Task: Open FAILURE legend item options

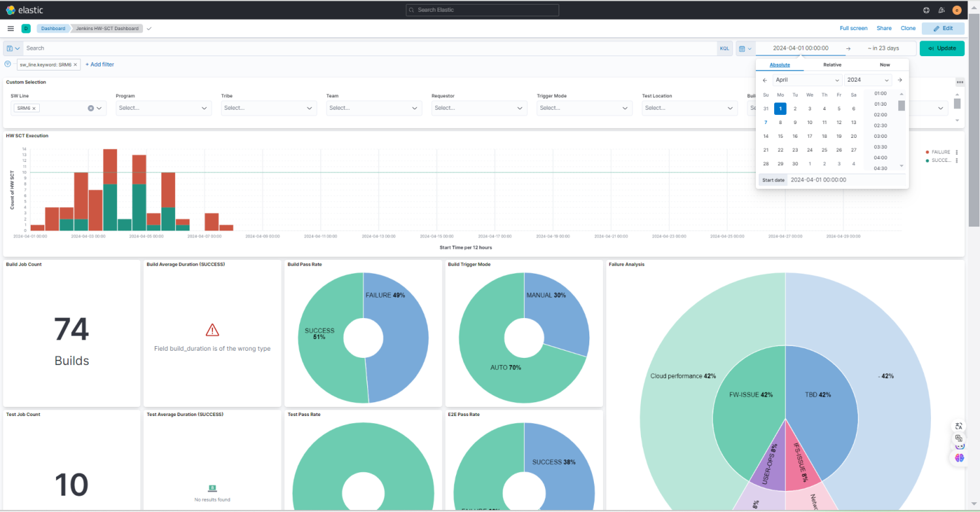Action: tap(956, 152)
